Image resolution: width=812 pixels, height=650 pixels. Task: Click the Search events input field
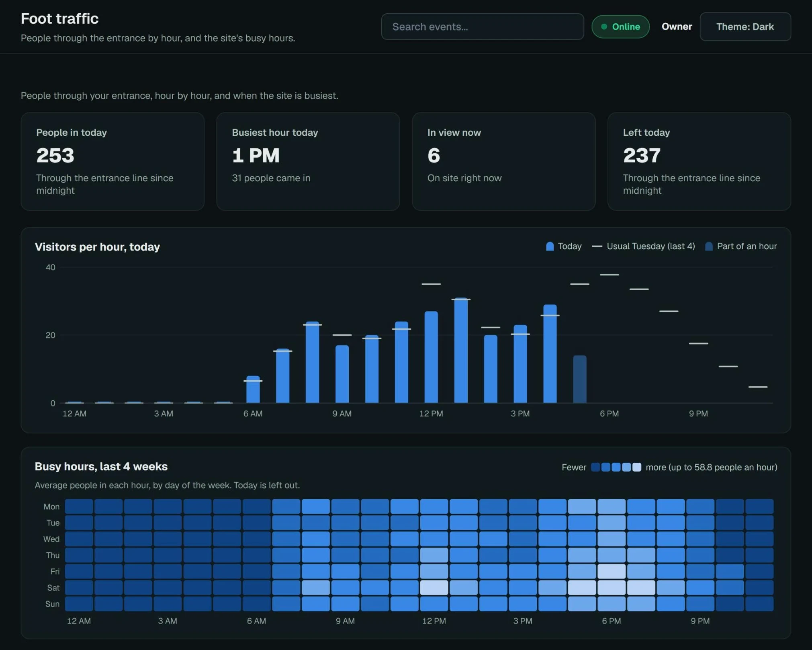(x=482, y=27)
